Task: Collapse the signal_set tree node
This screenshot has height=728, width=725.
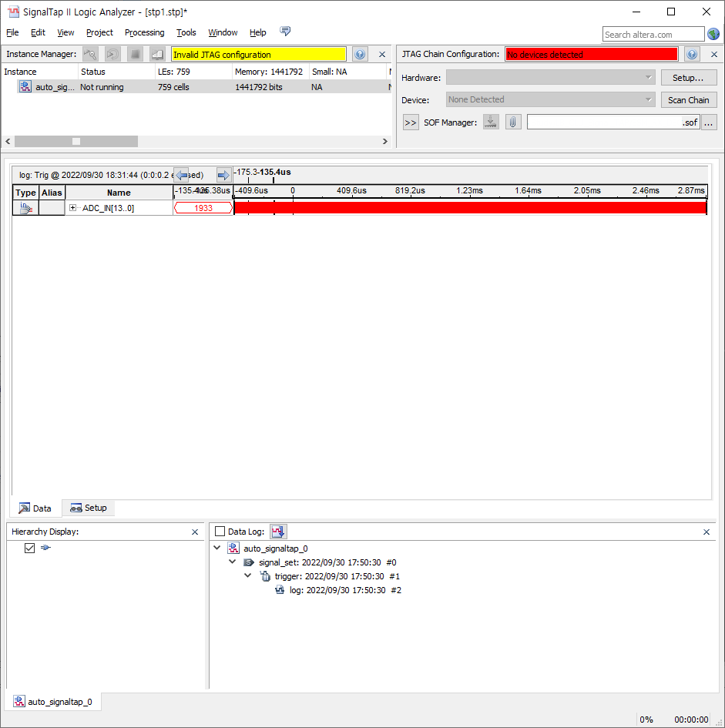Action: (233, 562)
